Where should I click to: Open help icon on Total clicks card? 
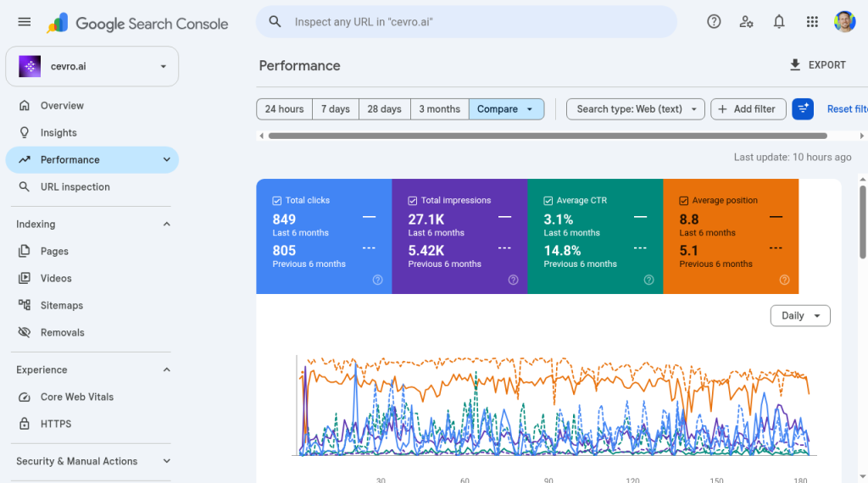coord(377,280)
